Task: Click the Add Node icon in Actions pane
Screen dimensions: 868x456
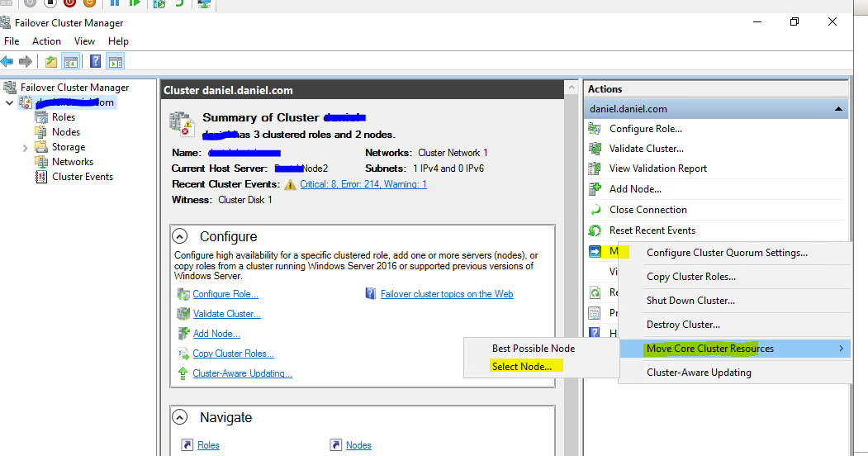Action: pos(595,189)
